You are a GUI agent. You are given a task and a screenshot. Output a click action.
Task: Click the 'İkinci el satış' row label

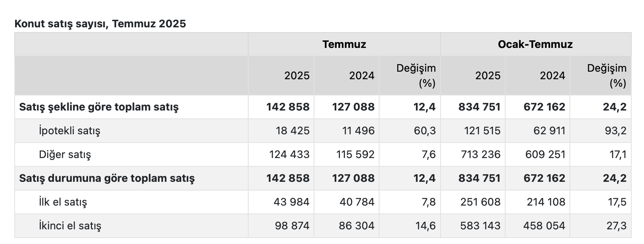point(70,226)
